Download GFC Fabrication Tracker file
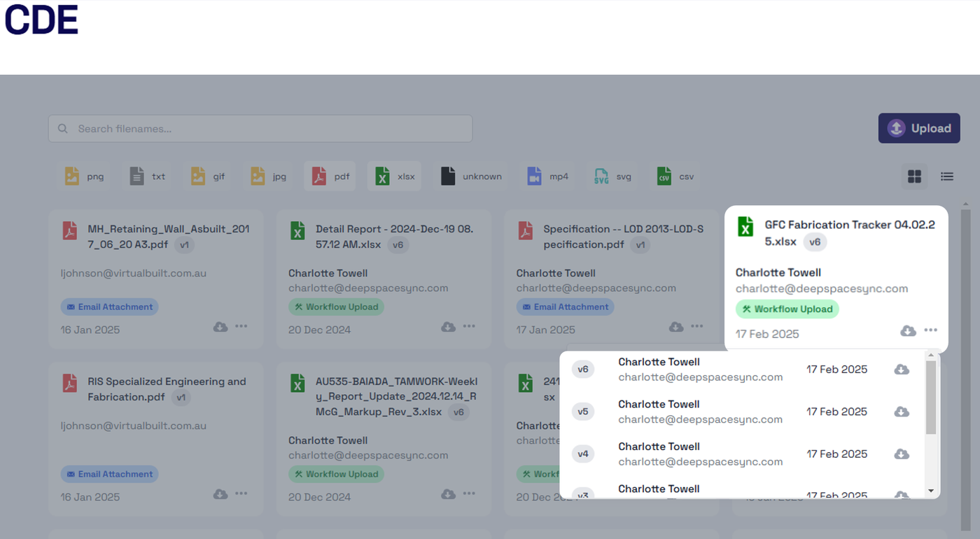Viewport: 980px width, 539px height. (x=908, y=330)
